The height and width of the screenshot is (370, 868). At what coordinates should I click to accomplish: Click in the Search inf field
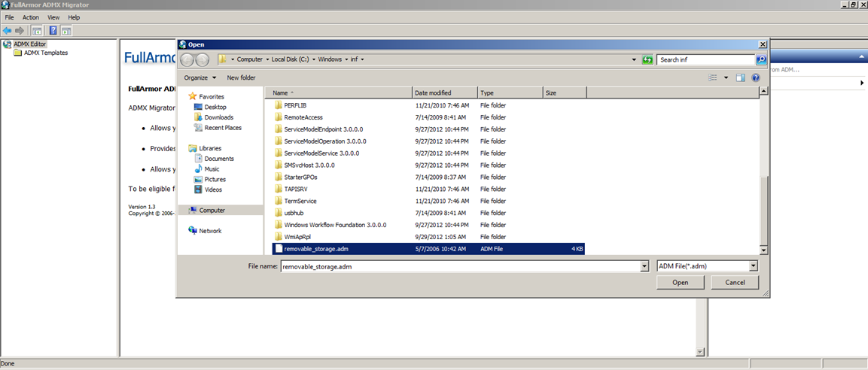tap(705, 59)
